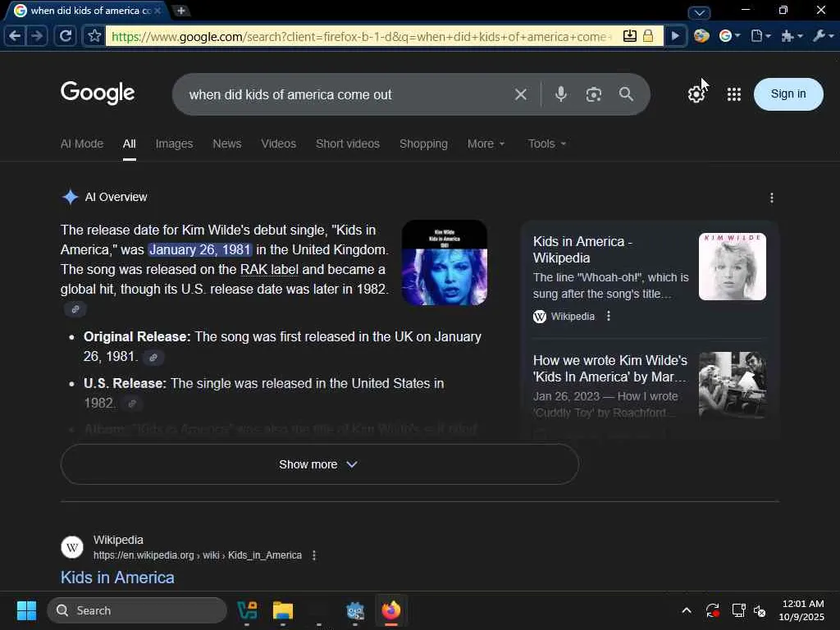Viewport: 840px width, 630px height.
Task: Click the Sign in button
Action: pos(788,94)
